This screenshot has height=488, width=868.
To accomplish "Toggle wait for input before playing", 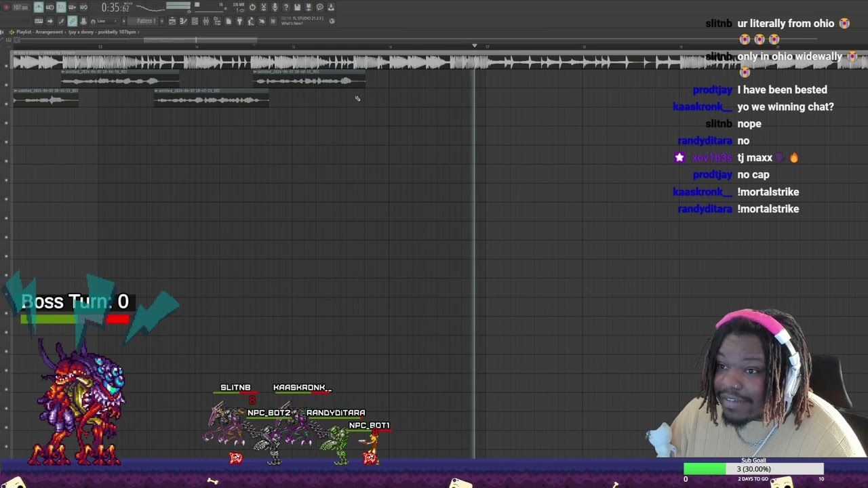I will (50, 7).
